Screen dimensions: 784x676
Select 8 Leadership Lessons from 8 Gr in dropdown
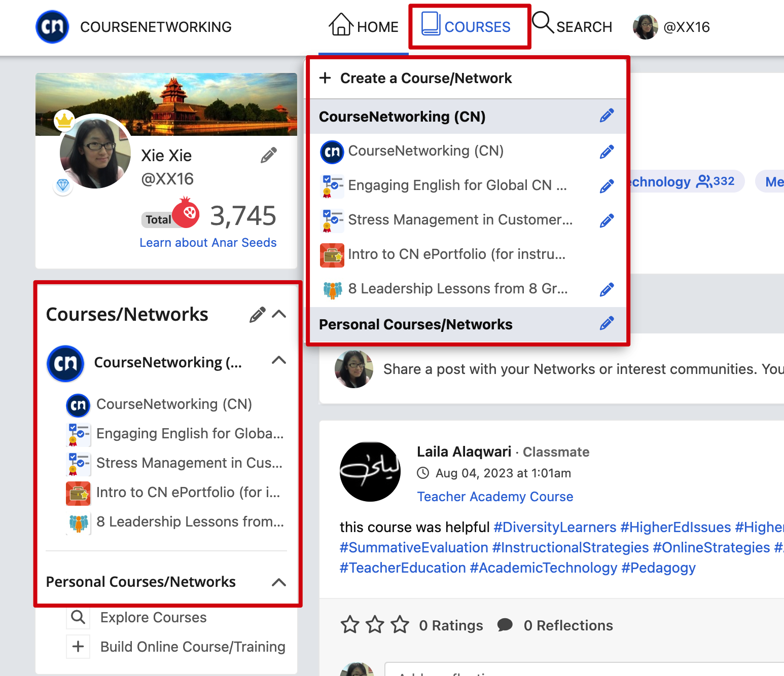click(457, 289)
